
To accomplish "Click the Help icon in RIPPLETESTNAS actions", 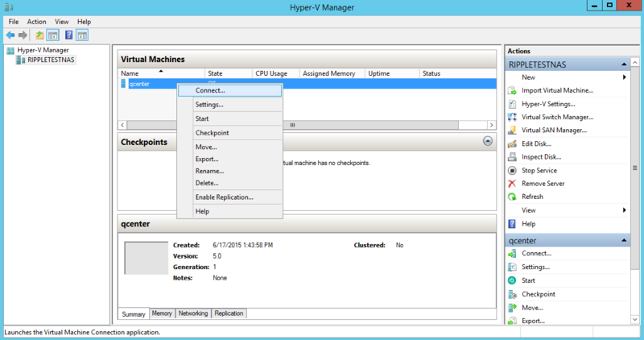I will click(512, 224).
